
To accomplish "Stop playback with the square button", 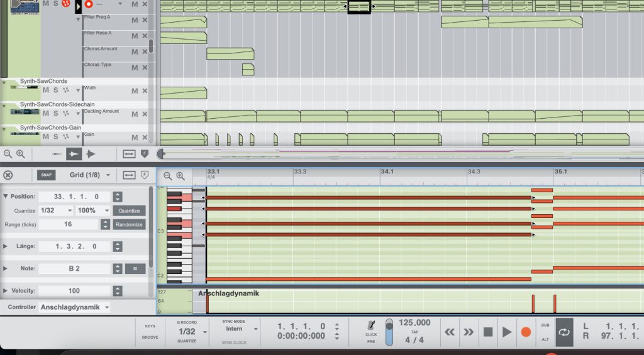I will pyautogui.click(x=488, y=332).
